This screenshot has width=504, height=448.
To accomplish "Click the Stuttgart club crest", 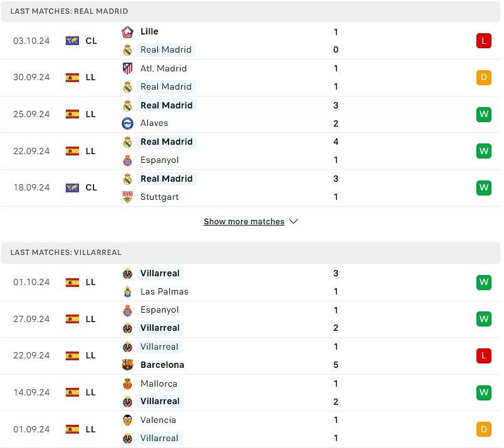I will (x=128, y=197).
